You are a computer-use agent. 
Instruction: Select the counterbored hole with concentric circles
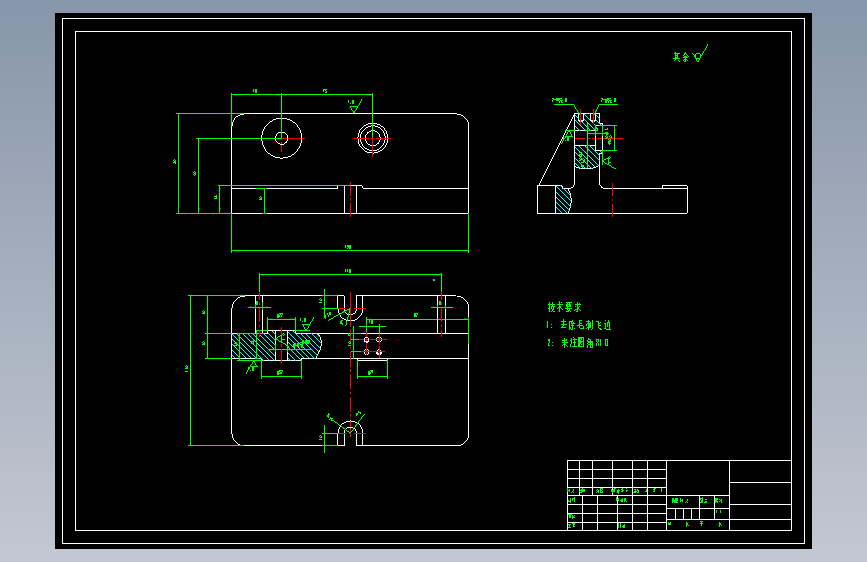373,138
